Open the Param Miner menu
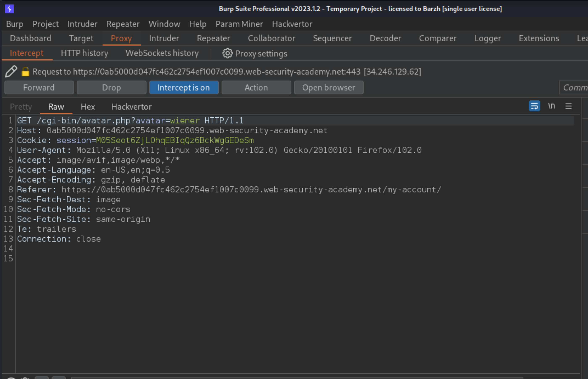Screen dimensions: 588x379 [x=239, y=24]
